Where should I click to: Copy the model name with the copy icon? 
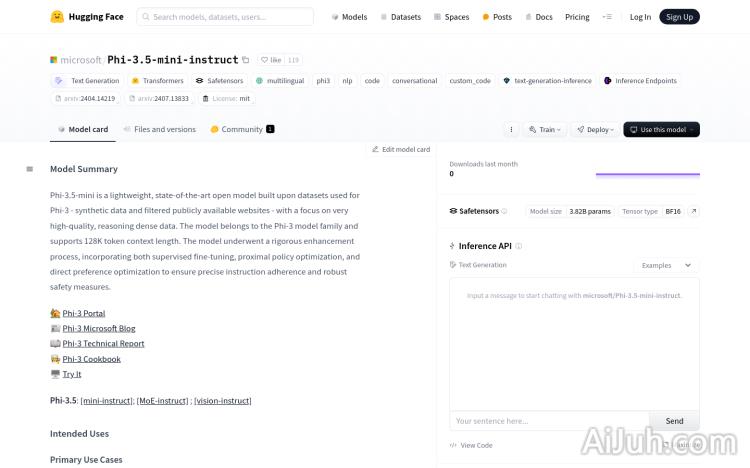tap(246, 60)
